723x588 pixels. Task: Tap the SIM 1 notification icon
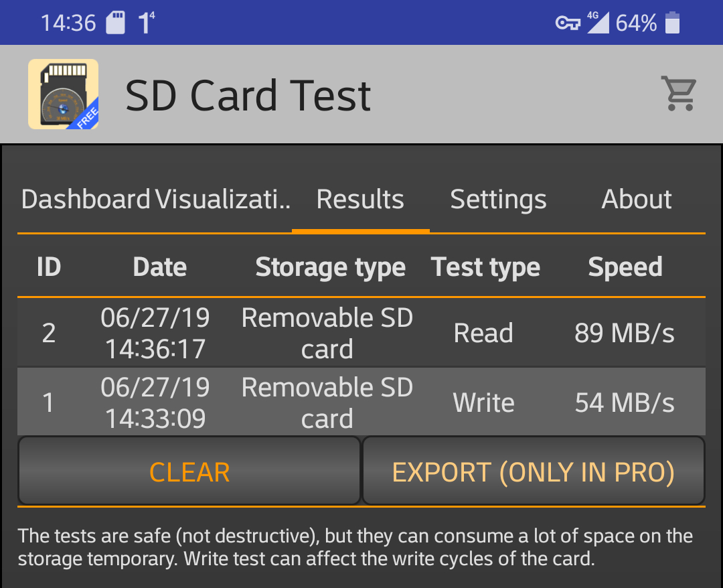point(146,23)
